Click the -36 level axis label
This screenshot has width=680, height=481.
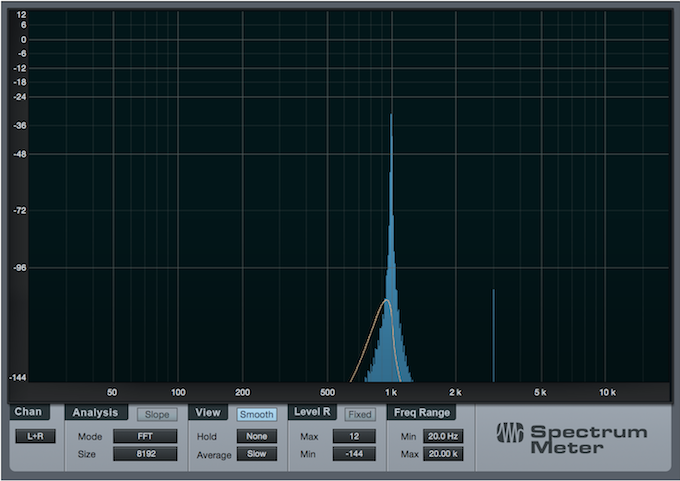[20, 126]
